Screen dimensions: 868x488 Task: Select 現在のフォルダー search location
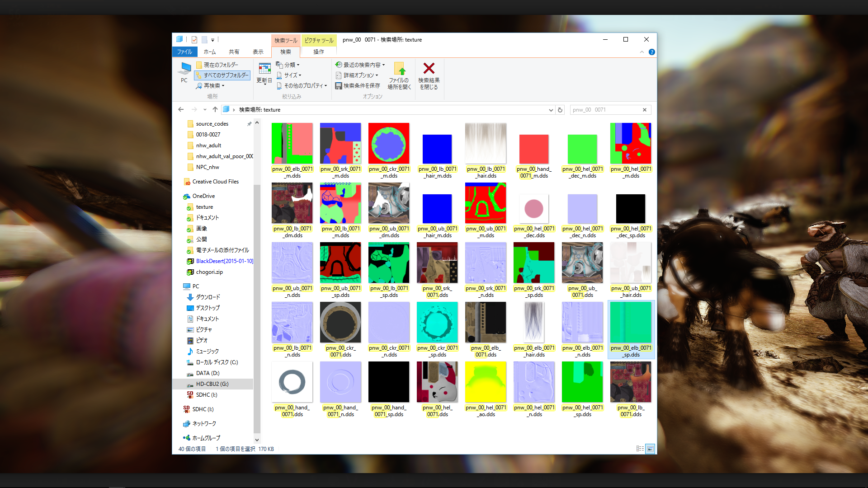pyautogui.click(x=217, y=65)
